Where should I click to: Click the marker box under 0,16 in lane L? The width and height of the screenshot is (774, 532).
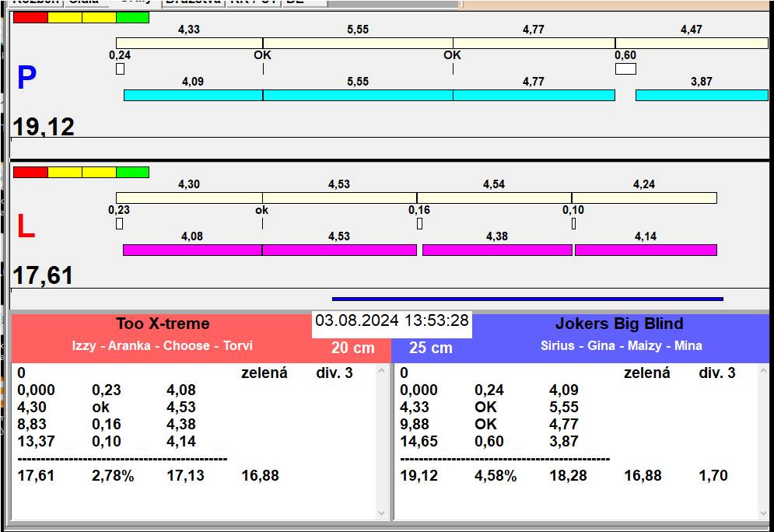419,224
